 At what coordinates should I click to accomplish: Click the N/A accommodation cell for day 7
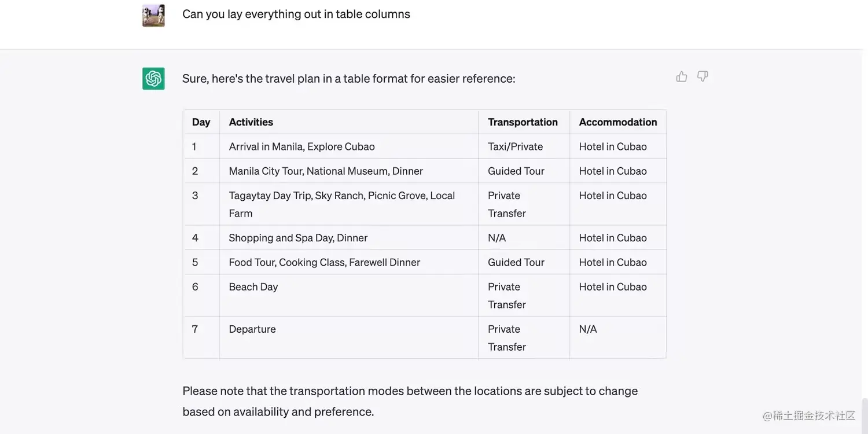point(587,329)
